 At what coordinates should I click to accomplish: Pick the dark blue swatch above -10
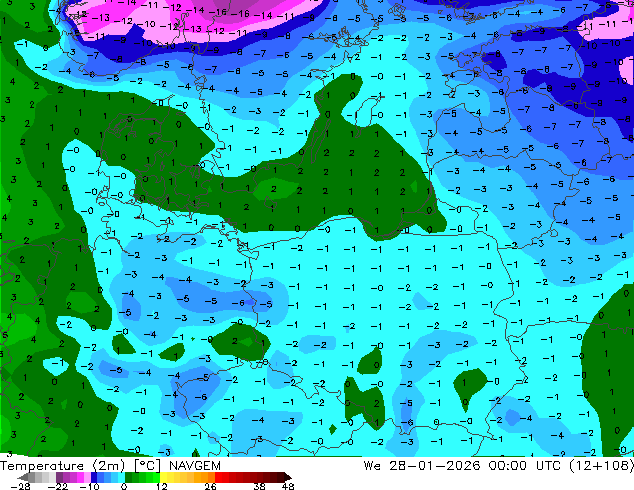tap(94, 477)
